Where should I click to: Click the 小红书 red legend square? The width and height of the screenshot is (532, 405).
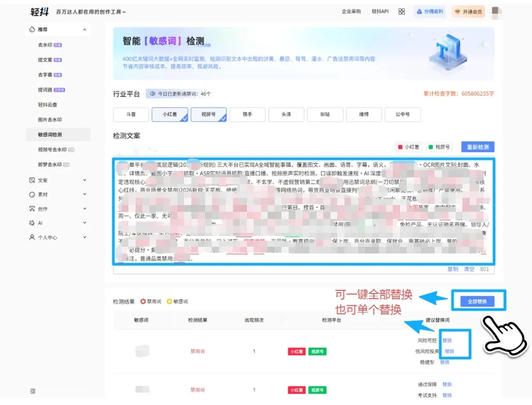(x=401, y=147)
